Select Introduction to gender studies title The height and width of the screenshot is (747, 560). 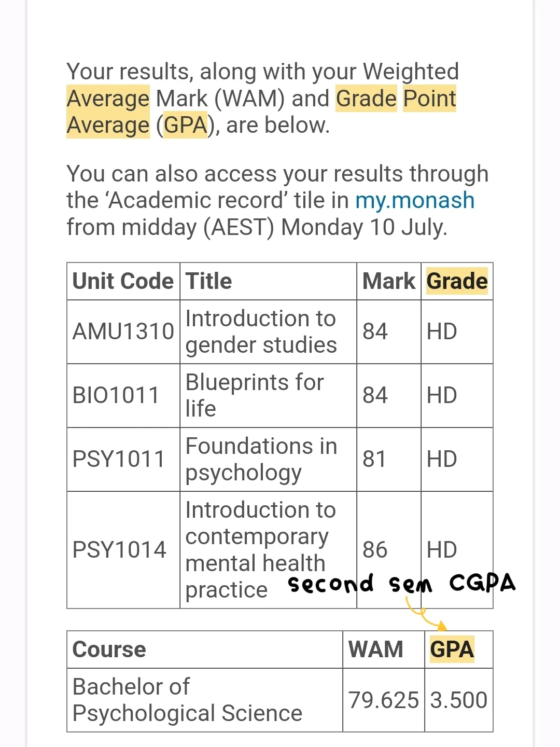tap(261, 331)
